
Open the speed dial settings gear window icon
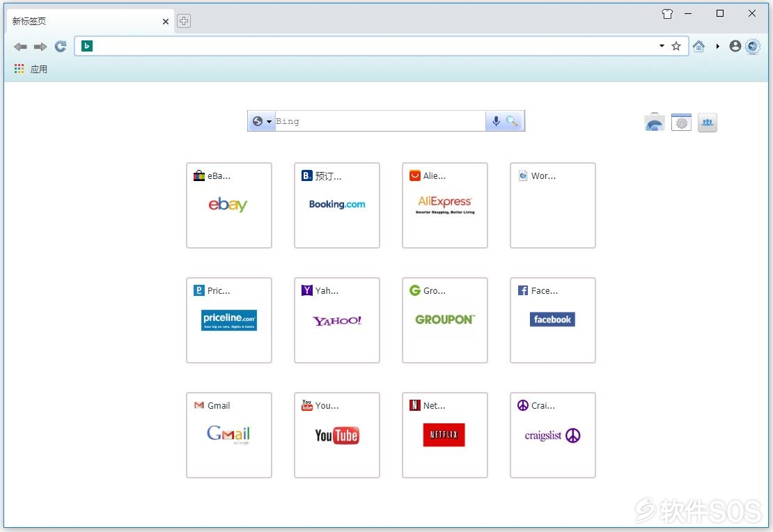click(681, 123)
